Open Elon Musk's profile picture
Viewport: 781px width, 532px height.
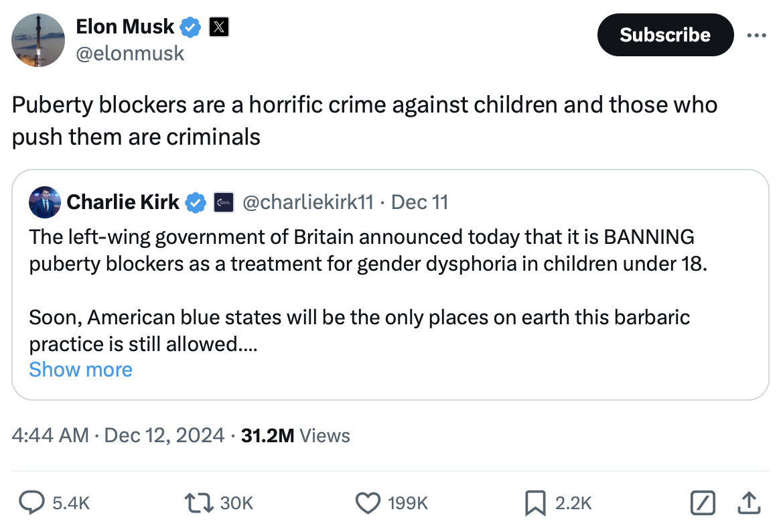pos(38,40)
